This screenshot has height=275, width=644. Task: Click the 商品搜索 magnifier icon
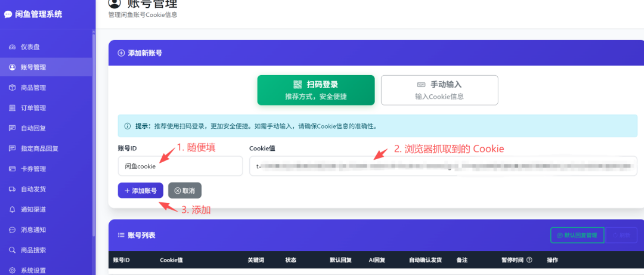(x=12, y=250)
